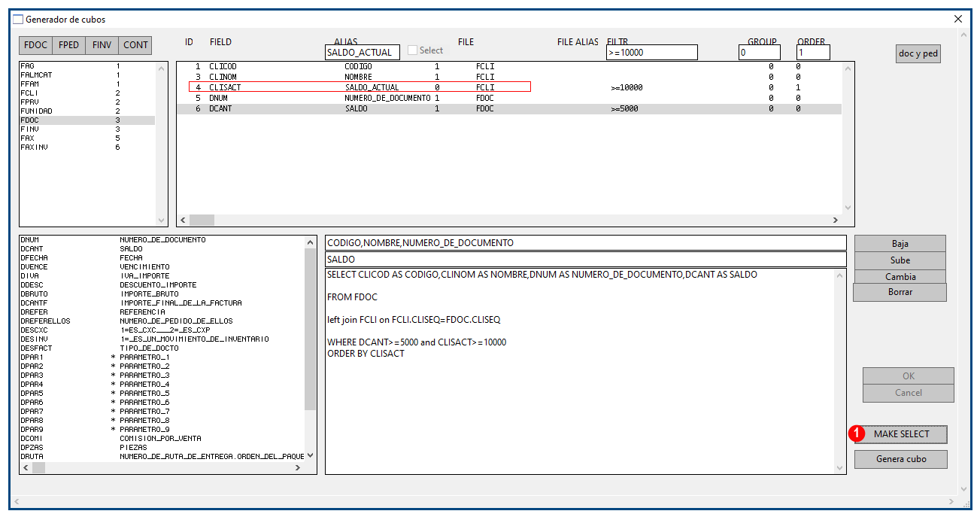Select DDESC in the field list
This screenshot has height=517, width=980.
click(162, 284)
